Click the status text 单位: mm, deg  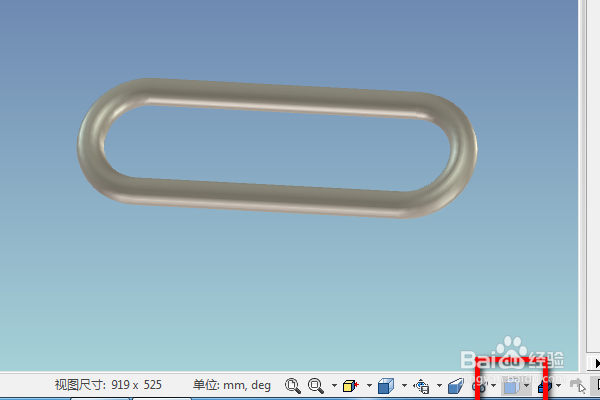pos(232,385)
